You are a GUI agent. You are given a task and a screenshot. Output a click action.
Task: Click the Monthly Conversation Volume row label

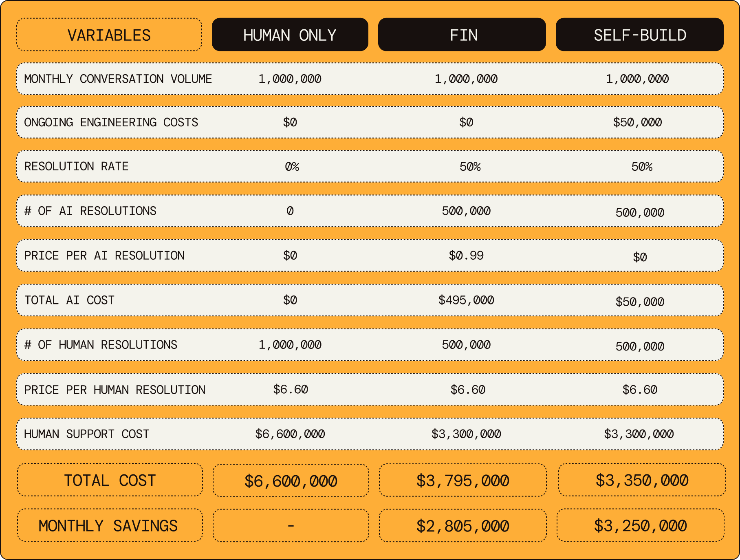click(118, 79)
